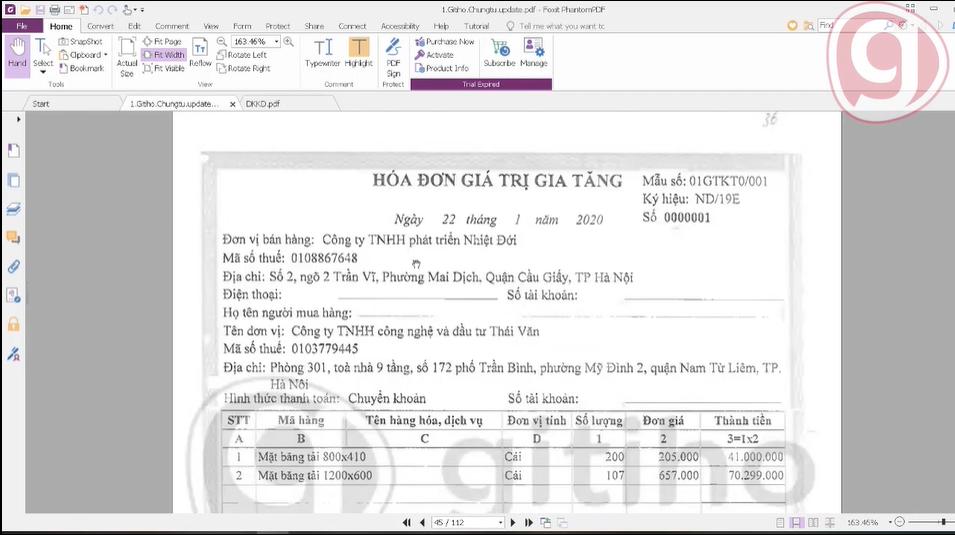Image resolution: width=955 pixels, height=535 pixels.
Task: Click the zoom out magnifier in ribbon
Action: click(222, 41)
